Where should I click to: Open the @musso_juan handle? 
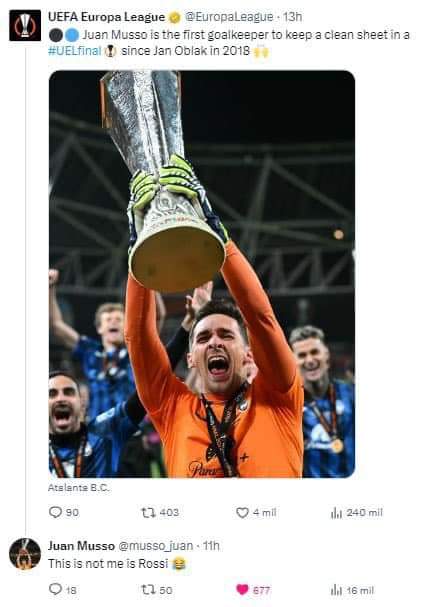point(156,546)
